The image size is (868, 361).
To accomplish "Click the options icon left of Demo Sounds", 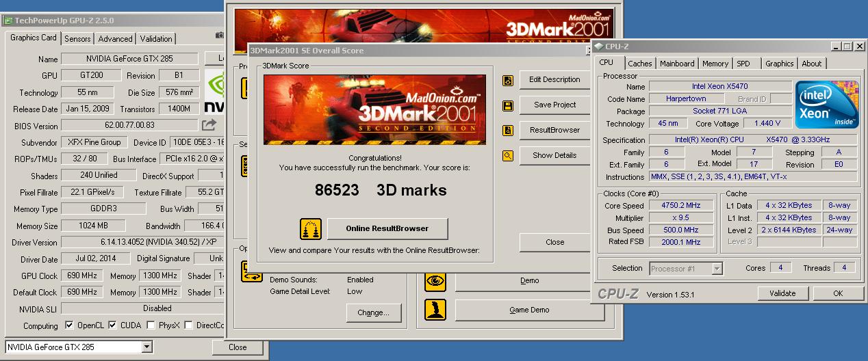I will pos(252,271).
